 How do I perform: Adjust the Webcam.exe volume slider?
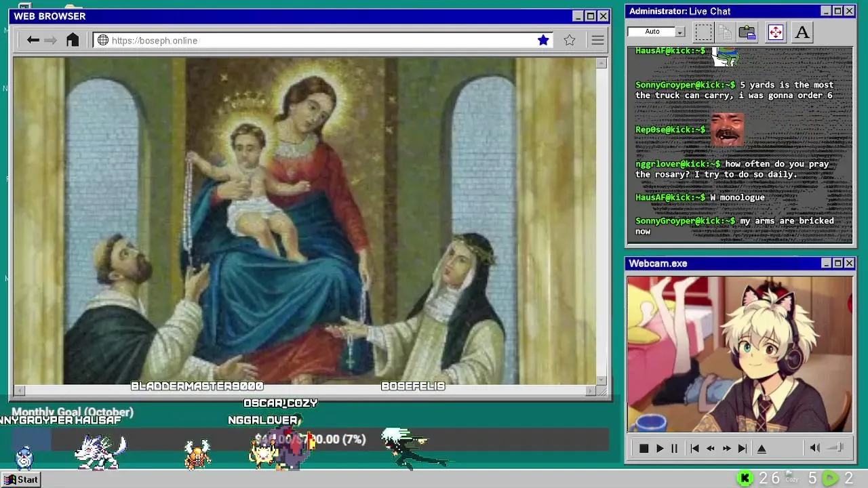(x=836, y=447)
